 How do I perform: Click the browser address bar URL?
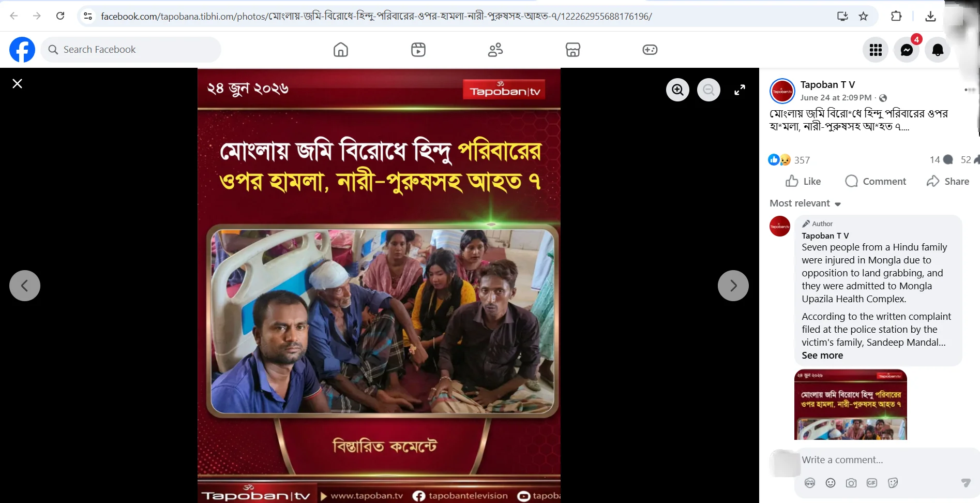(x=376, y=16)
